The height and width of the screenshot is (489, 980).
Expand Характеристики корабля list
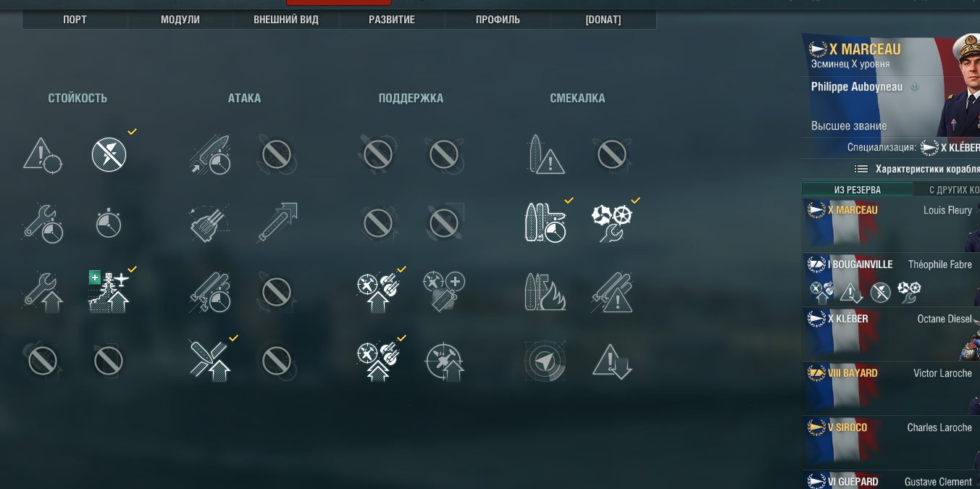coord(916,169)
